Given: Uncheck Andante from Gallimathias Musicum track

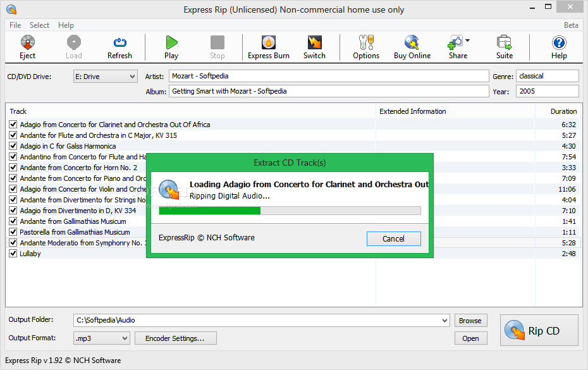Looking at the screenshot, I should tap(13, 221).
